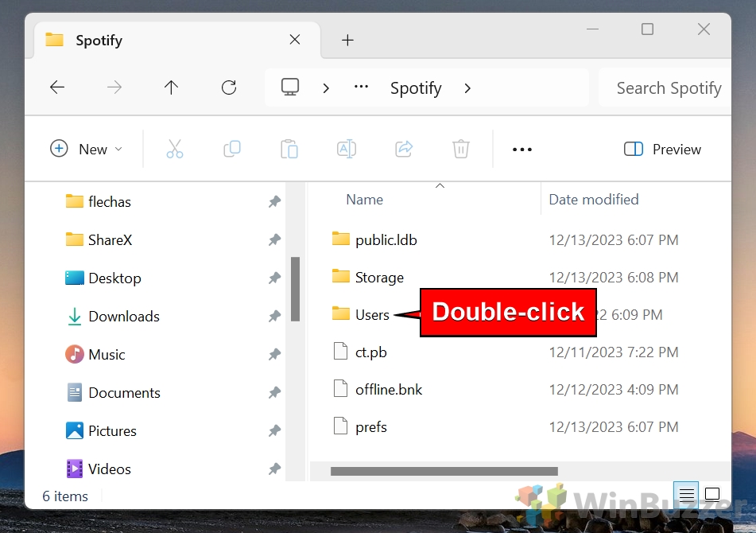
Task: Click the pin icon beside Desktop
Action: (x=274, y=278)
